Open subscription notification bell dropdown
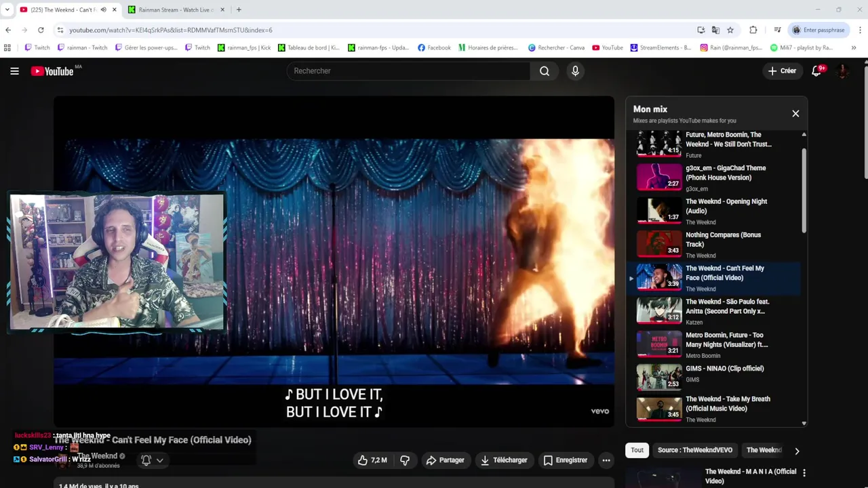Image resolution: width=868 pixels, height=488 pixels. (x=152, y=460)
